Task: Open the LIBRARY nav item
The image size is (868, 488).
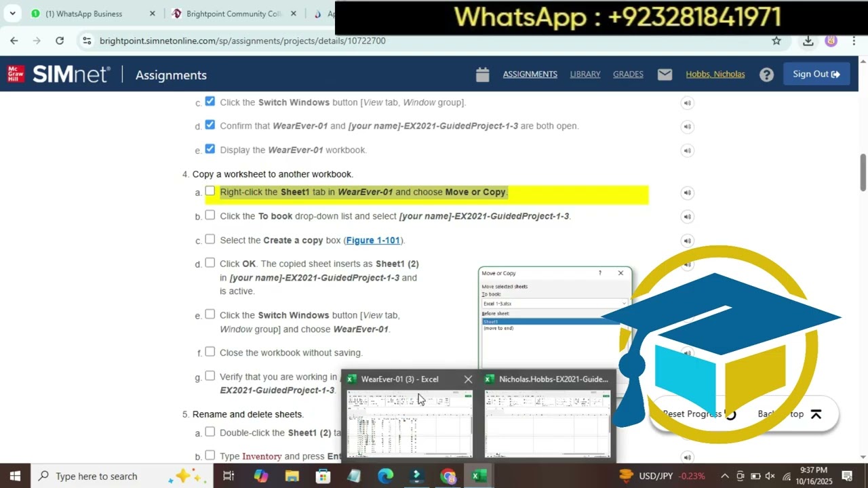Action: [585, 75]
